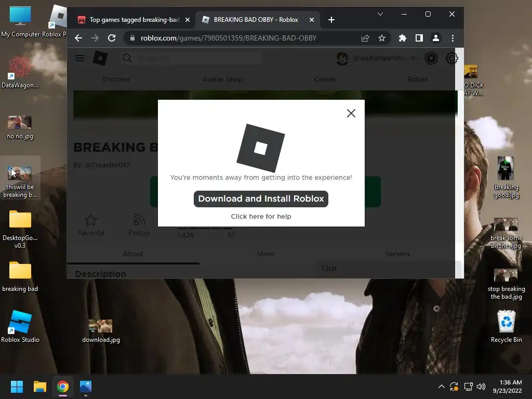
Task: Select the breaking bad folder
Action: [20, 276]
